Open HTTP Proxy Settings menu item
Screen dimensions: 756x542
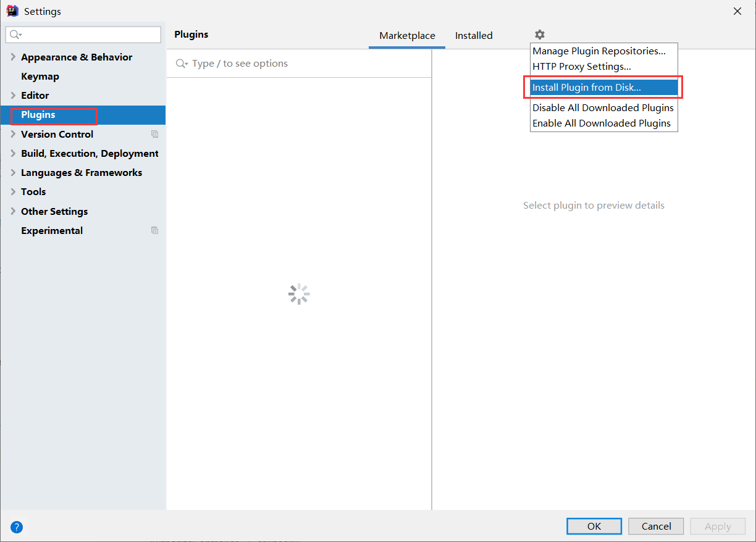(x=604, y=66)
